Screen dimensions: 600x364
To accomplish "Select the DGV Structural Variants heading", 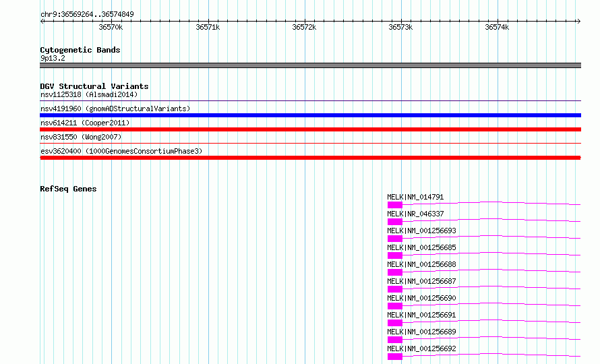I will pos(94,86).
